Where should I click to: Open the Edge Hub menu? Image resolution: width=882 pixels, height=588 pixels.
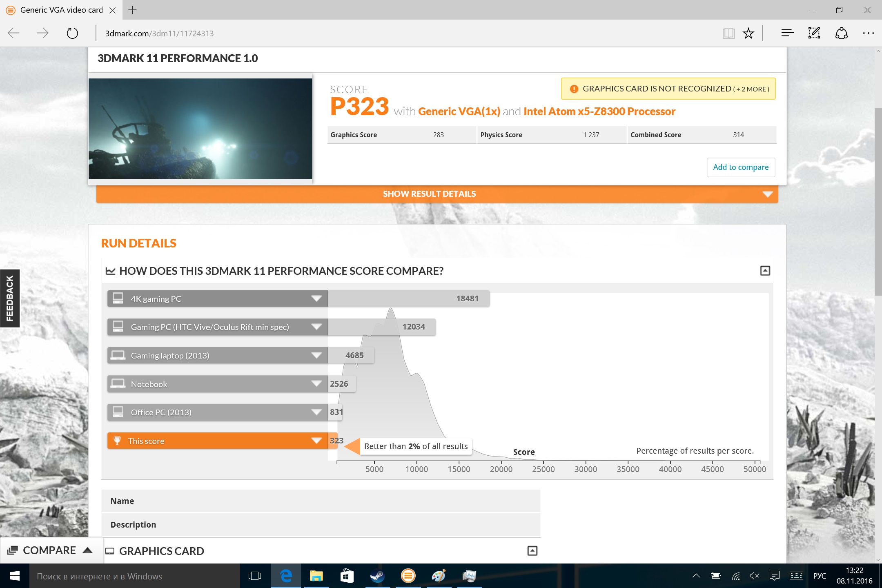point(787,33)
